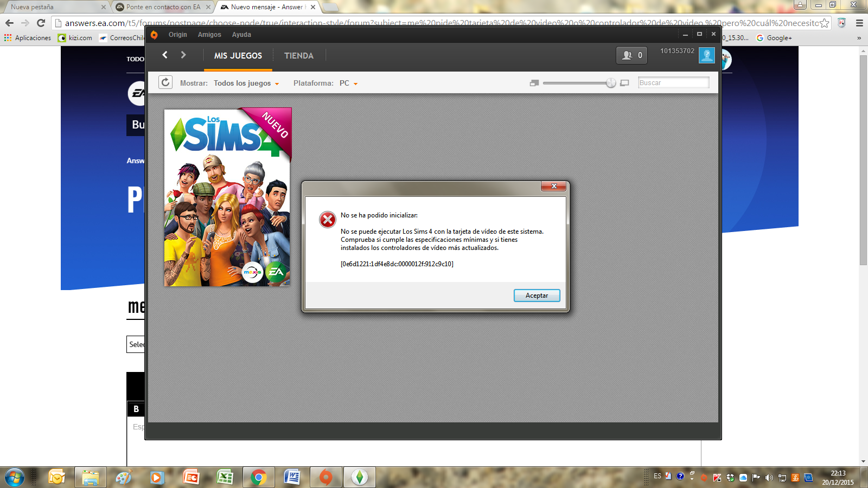Click the Action Center flag tray icon

click(756, 478)
